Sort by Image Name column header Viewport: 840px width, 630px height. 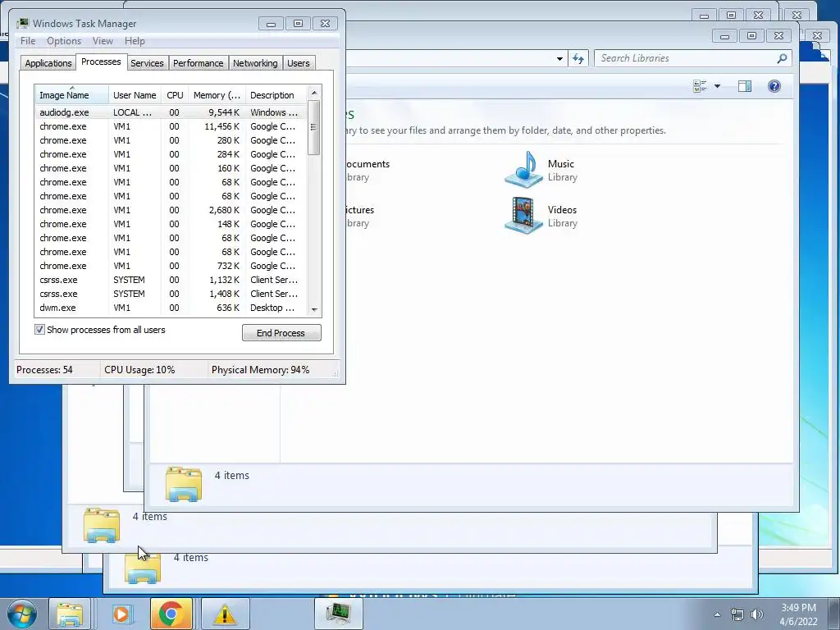(72, 95)
